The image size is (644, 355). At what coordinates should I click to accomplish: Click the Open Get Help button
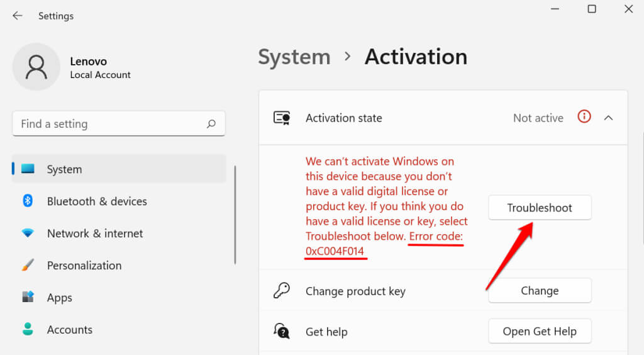(540, 331)
